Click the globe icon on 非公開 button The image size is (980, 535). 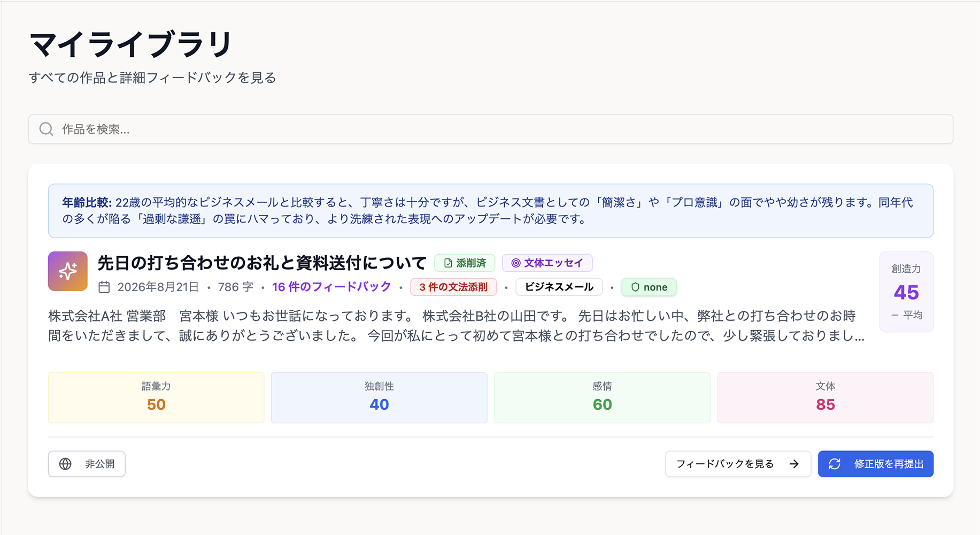[65, 464]
